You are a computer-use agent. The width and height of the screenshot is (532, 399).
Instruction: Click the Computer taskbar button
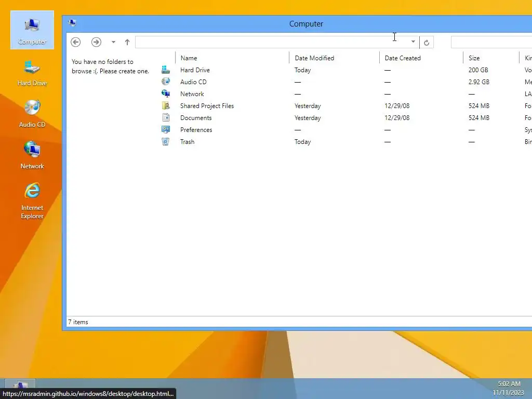tap(20, 384)
